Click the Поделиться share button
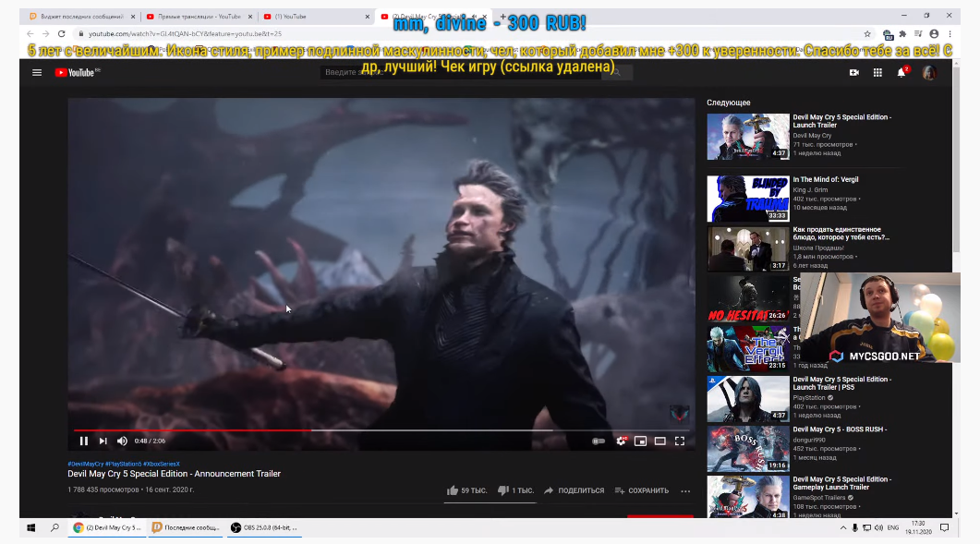 (x=574, y=490)
